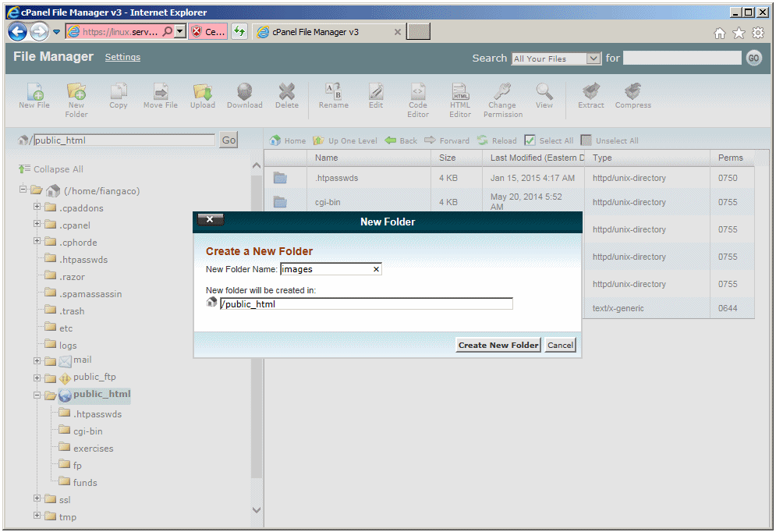This screenshot has width=776, height=532.
Task: Expand the mail folder
Action: click(37, 360)
